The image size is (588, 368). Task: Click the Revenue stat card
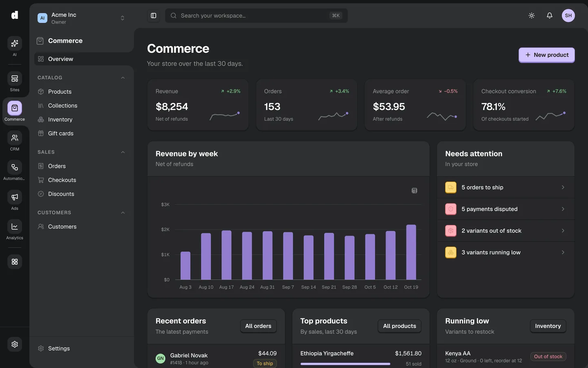click(198, 105)
